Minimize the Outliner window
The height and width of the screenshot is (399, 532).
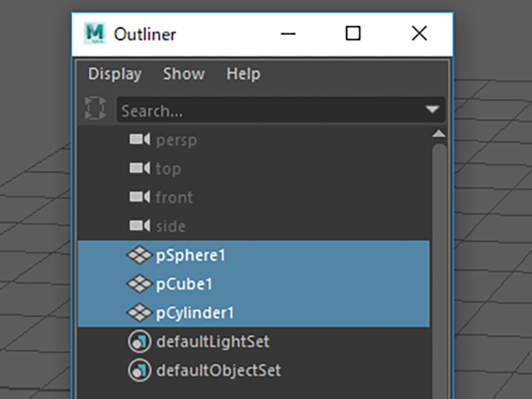pyautogui.click(x=288, y=33)
